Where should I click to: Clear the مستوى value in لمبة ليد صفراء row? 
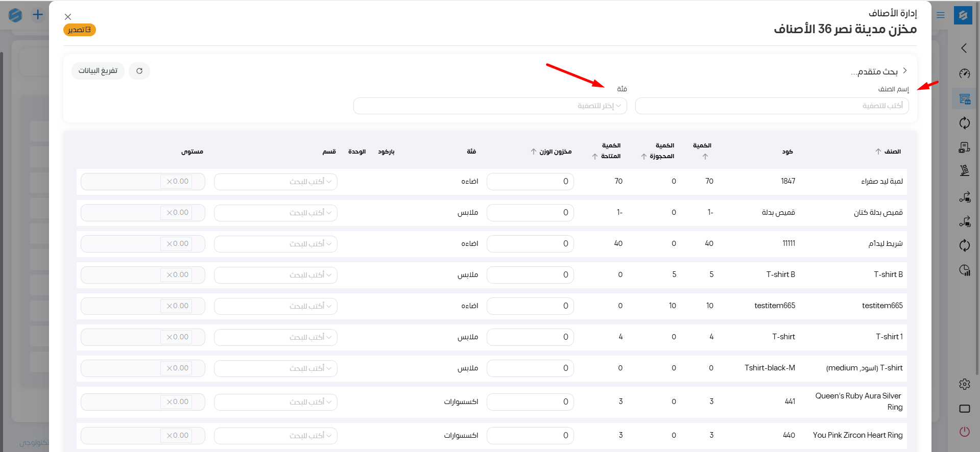coord(170,182)
